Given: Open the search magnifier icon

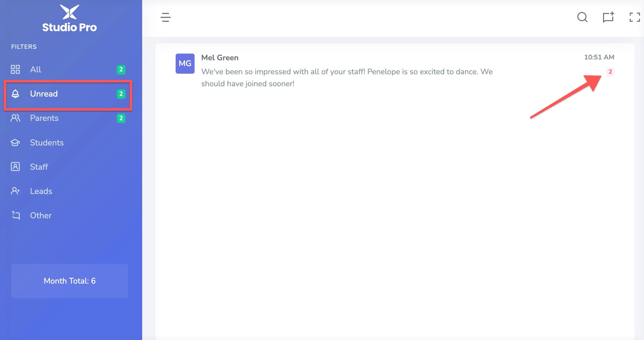Looking at the screenshot, I should coord(582,17).
